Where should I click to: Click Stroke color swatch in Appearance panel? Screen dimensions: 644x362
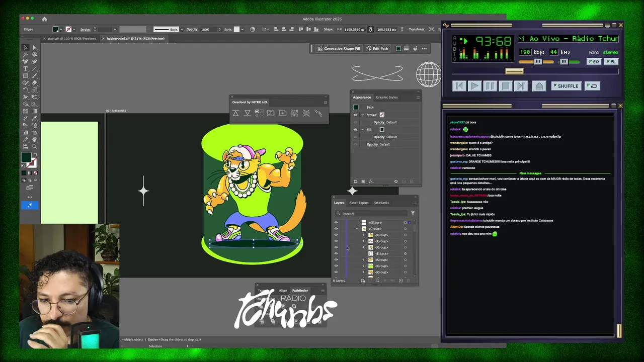pyautogui.click(x=382, y=115)
